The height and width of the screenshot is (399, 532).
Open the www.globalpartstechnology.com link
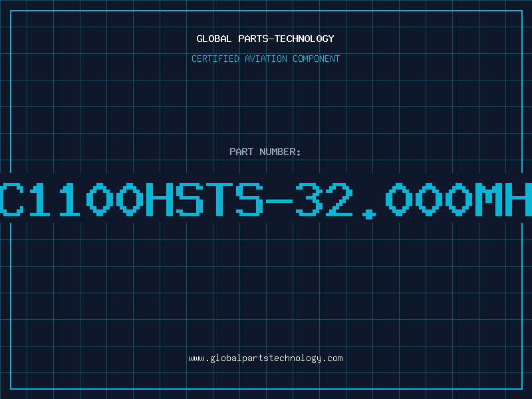265,358
